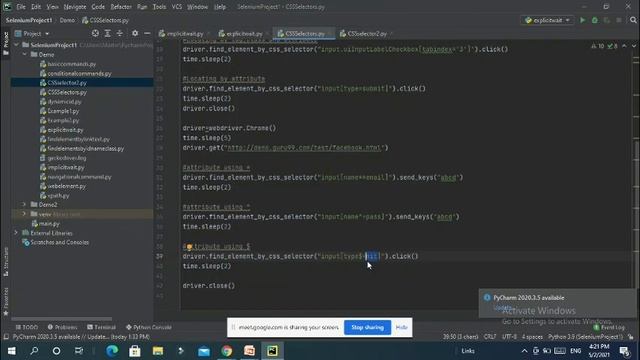Open Microsoft Edge from the taskbar
The width and height of the screenshot is (640, 360).
(112, 351)
